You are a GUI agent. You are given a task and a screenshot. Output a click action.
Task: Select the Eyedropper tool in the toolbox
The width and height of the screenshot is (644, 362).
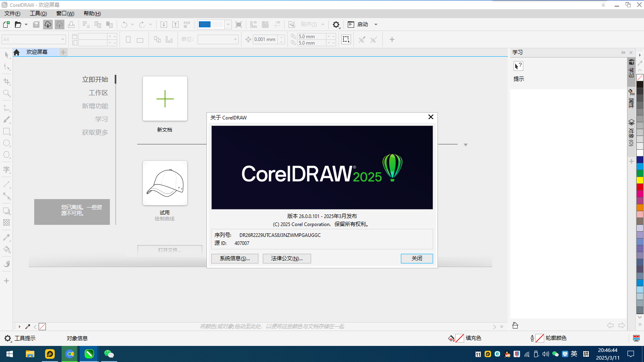click(x=6, y=237)
